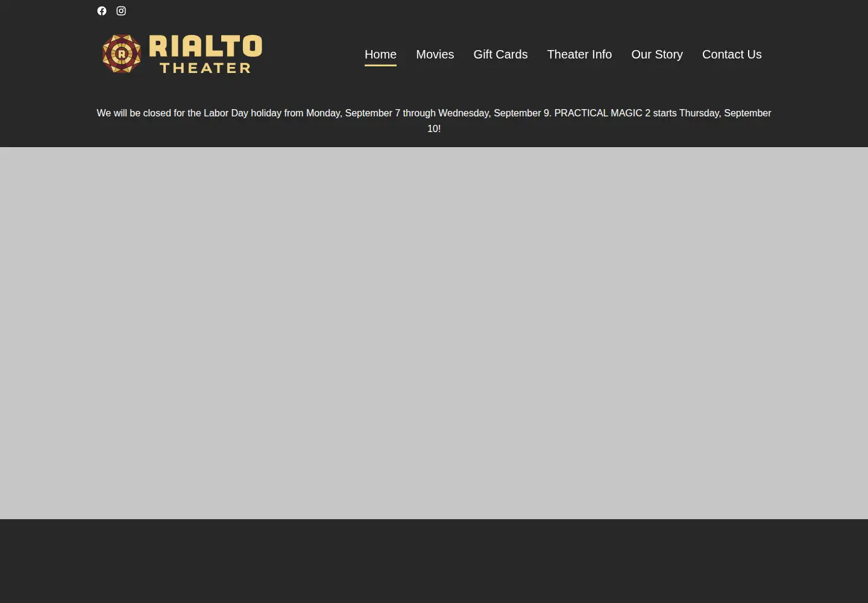The width and height of the screenshot is (868, 603).
Task: Visit the Our Story page
Action: point(657,54)
